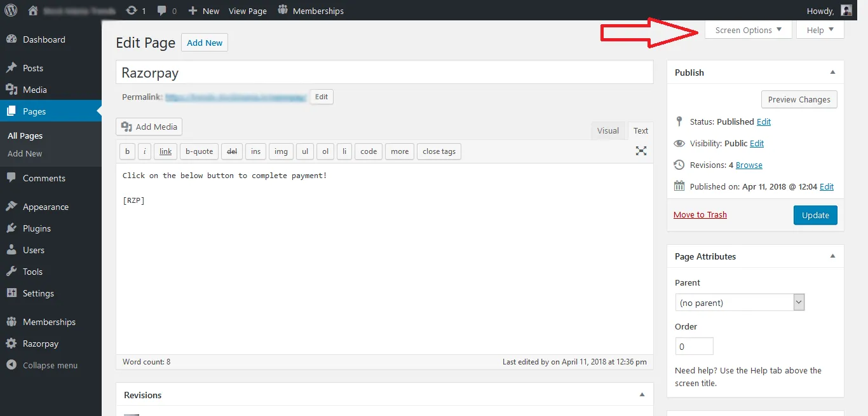Collapse the Publish box
This screenshot has width=868, height=416.
pos(832,73)
